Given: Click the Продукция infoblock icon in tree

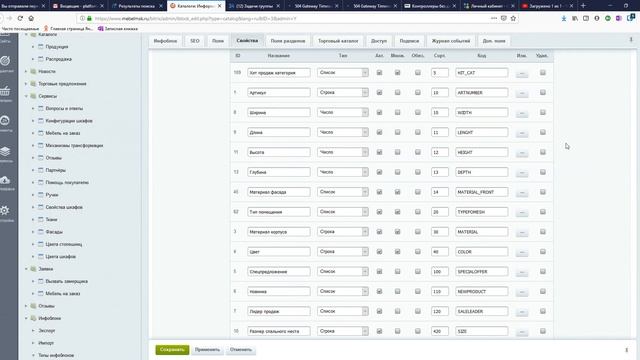Looking at the screenshot, I should click(x=41, y=47).
